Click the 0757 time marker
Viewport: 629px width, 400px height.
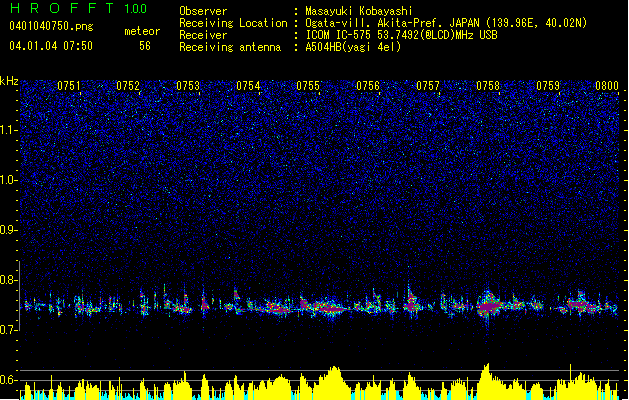[428, 86]
